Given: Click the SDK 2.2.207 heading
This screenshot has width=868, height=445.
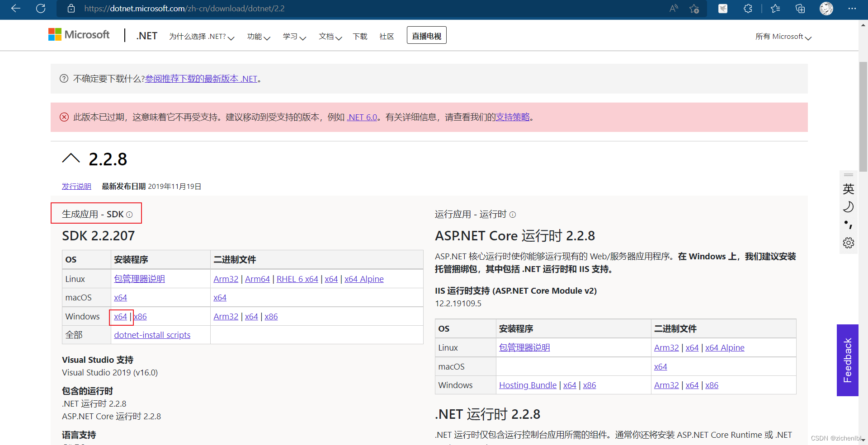Looking at the screenshot, I should coord(98,236).
